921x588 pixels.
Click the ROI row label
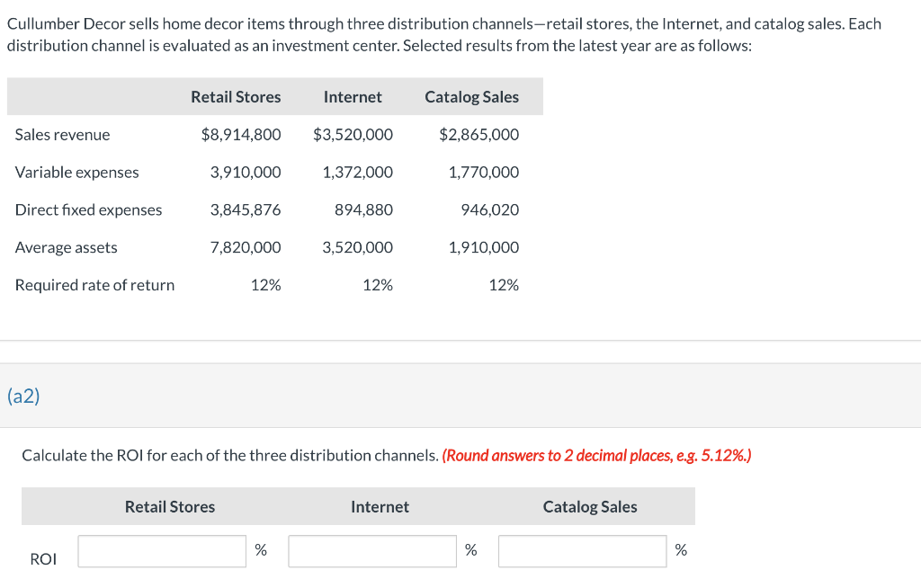pos(43,558)
